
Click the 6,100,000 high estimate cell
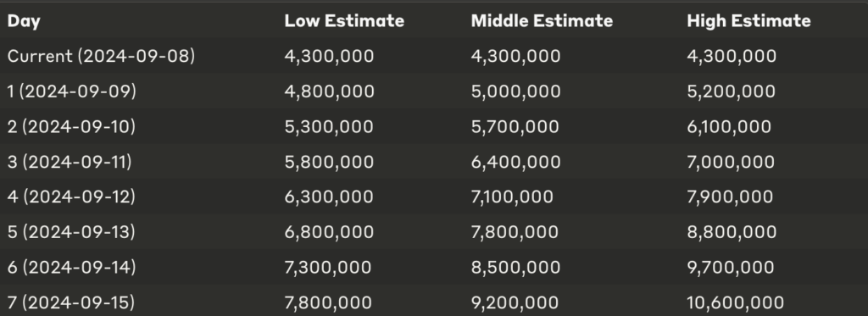tap(729, 127)
